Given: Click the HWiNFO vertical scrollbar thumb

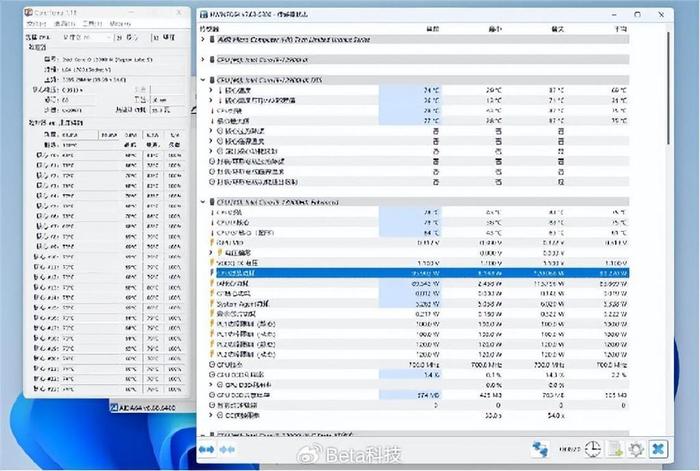Looking at the screenshot, I should pyautogui.click(x=668, y=88).
